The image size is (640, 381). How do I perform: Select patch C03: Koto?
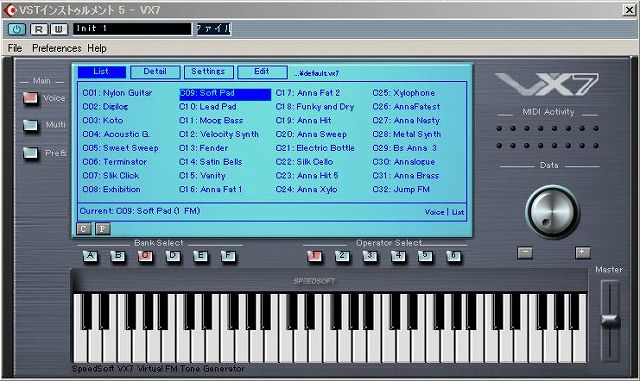point(103,121)
